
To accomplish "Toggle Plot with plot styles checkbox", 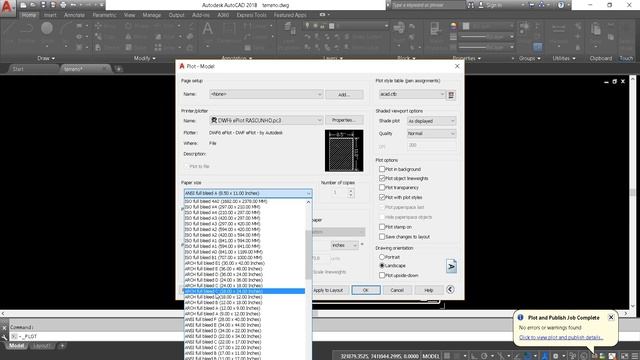I will click(x=382, y=197).
